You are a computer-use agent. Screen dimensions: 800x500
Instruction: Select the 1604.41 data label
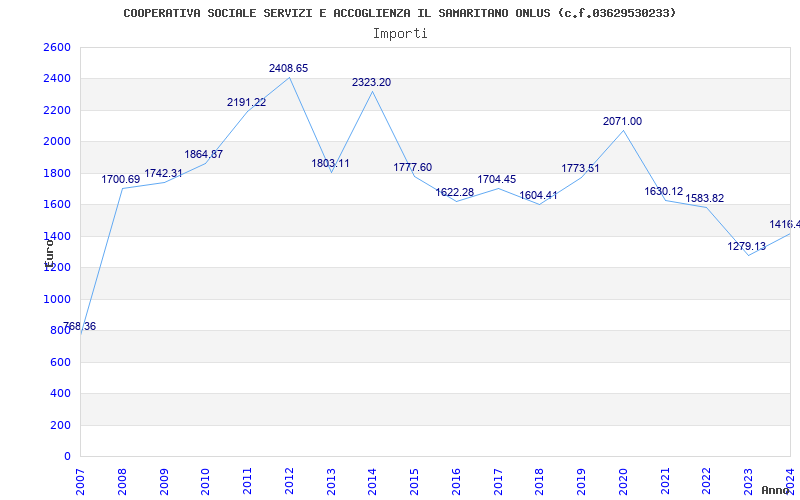coord(538,195)
